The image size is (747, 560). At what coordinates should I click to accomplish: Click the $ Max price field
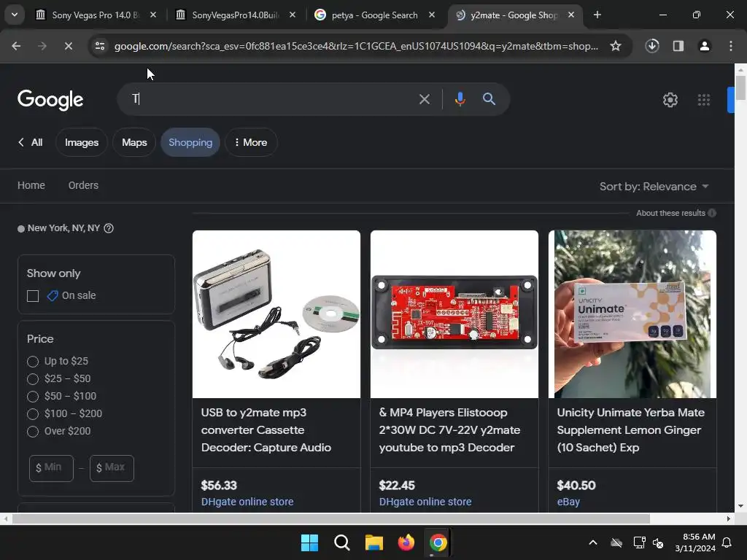(x=112, y=468)
